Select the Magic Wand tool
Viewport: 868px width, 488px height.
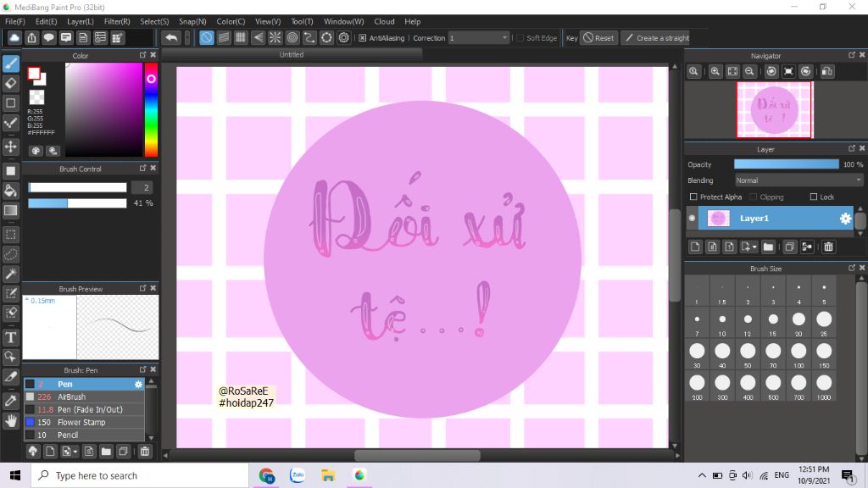click(10, 274)
